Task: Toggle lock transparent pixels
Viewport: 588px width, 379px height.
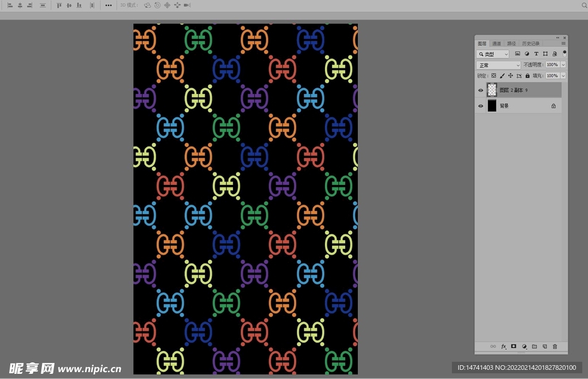Action: tap(493, 76)
